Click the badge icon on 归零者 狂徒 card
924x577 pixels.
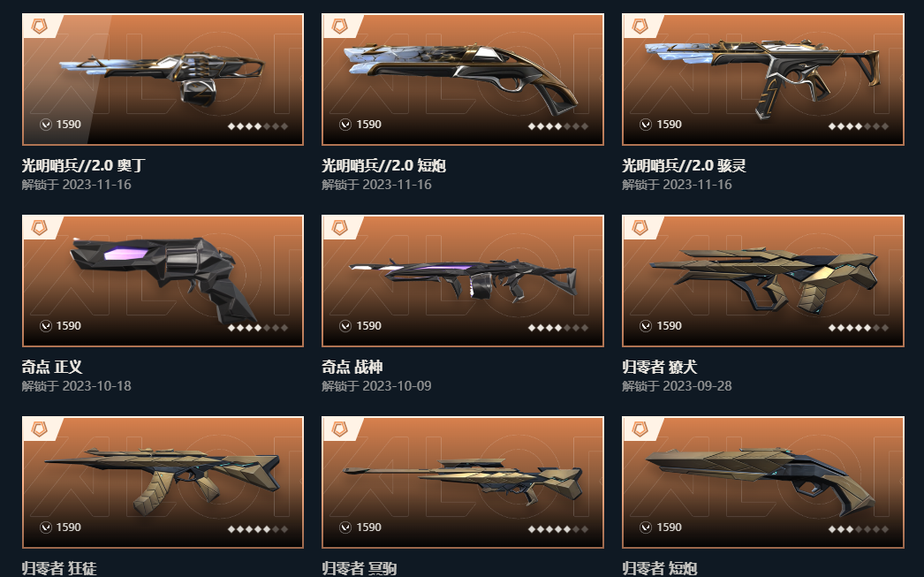click(40, 429)
